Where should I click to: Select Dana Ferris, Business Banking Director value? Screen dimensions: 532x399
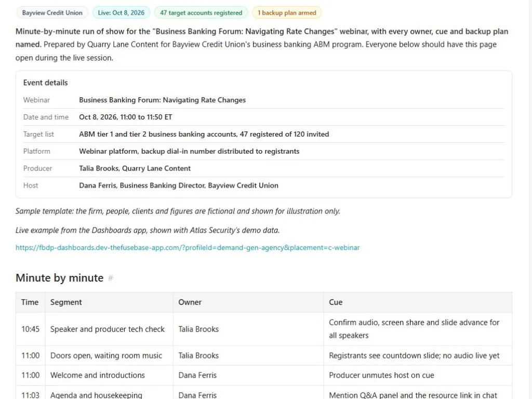tap(179, 185)
